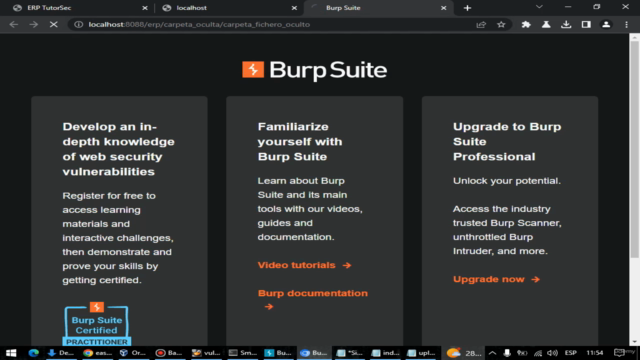Open the '*Si...' Notepad taskbar window
Image resolution: width=640 pixels, height=360 pixels.
pos(349,353)
